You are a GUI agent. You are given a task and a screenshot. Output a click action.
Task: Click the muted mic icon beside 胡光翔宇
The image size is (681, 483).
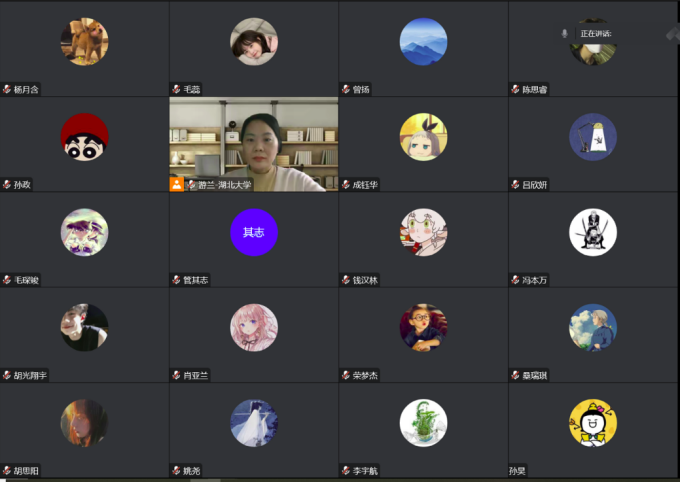pyautogui.click(x=7, y=375)
